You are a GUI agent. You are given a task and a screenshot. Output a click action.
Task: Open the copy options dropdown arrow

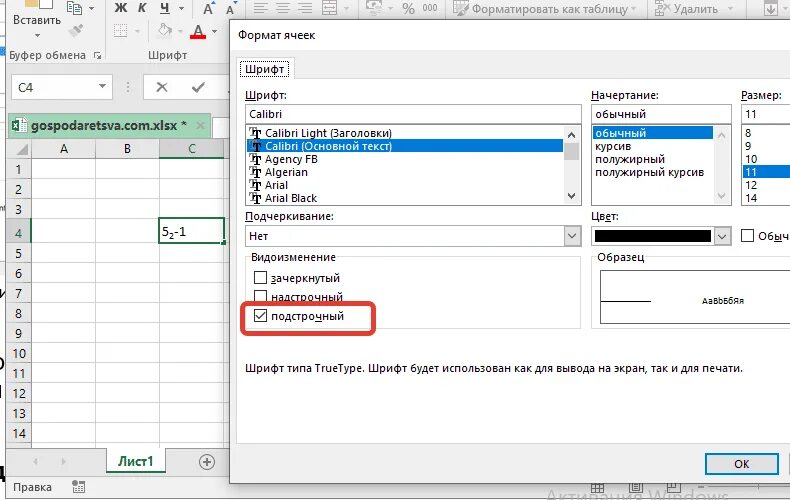[x=91, y=9]
